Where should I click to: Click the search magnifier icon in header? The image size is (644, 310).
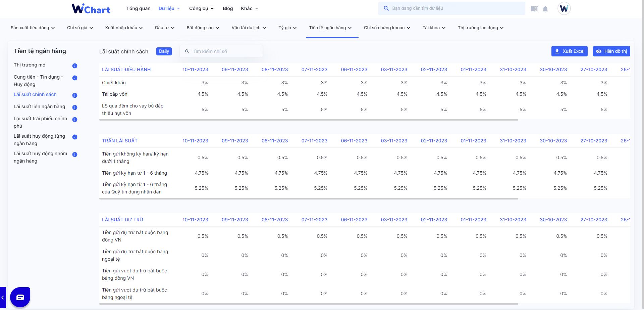coord(386,8)
